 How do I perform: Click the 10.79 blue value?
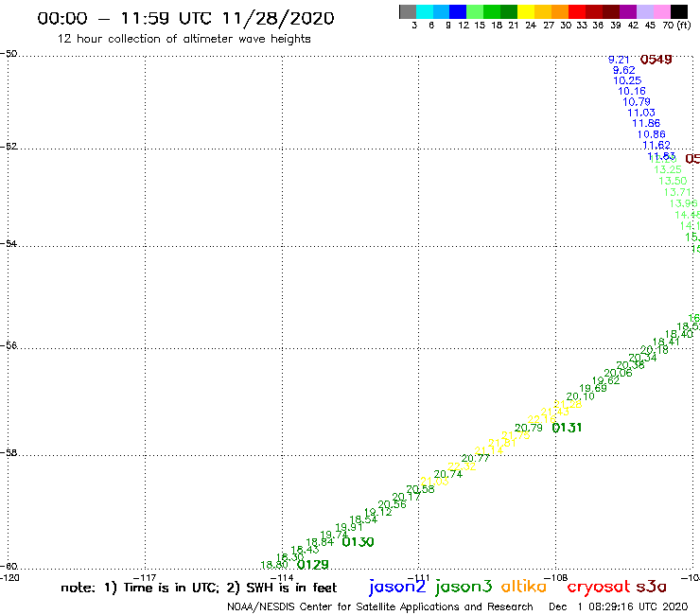637,102
